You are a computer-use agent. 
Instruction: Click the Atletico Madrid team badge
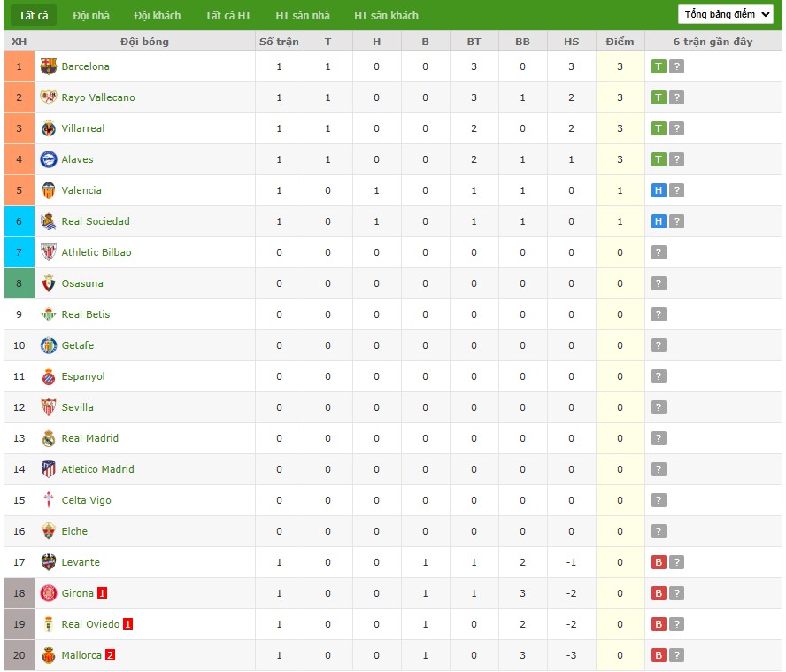click(x=49, y=469)
